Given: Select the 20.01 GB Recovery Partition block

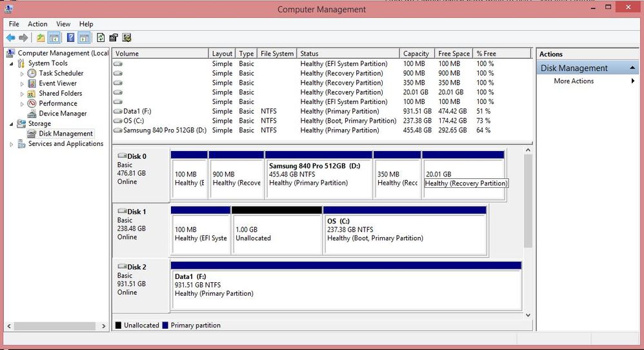Looking at the screenshot, I should click(463, 175).
